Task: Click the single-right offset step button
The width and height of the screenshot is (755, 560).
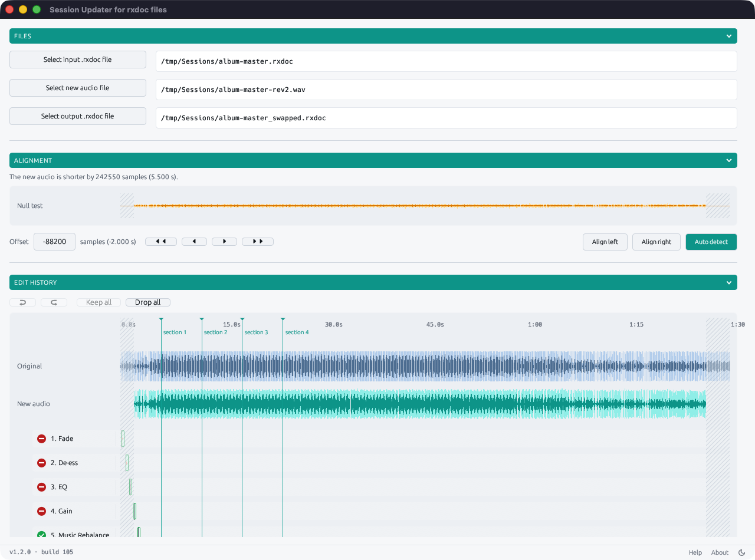Action: [224, 242]
